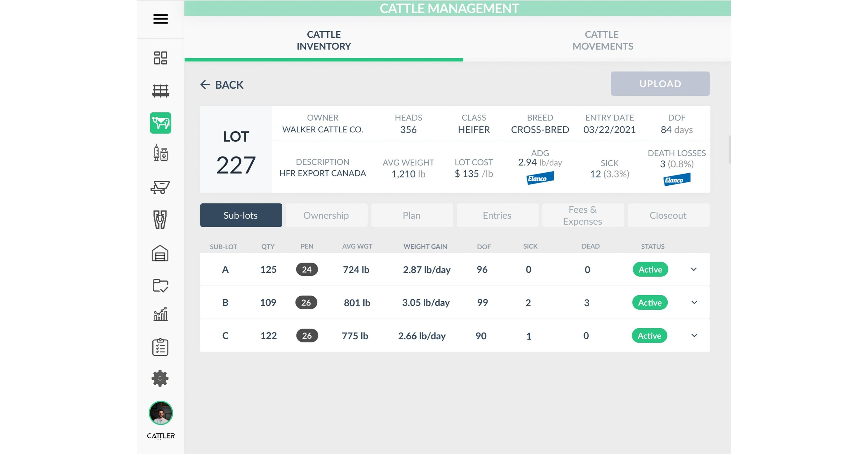Select the clipboard checklist icon
Screen dimensions: 868x454
tap(160, 347)
